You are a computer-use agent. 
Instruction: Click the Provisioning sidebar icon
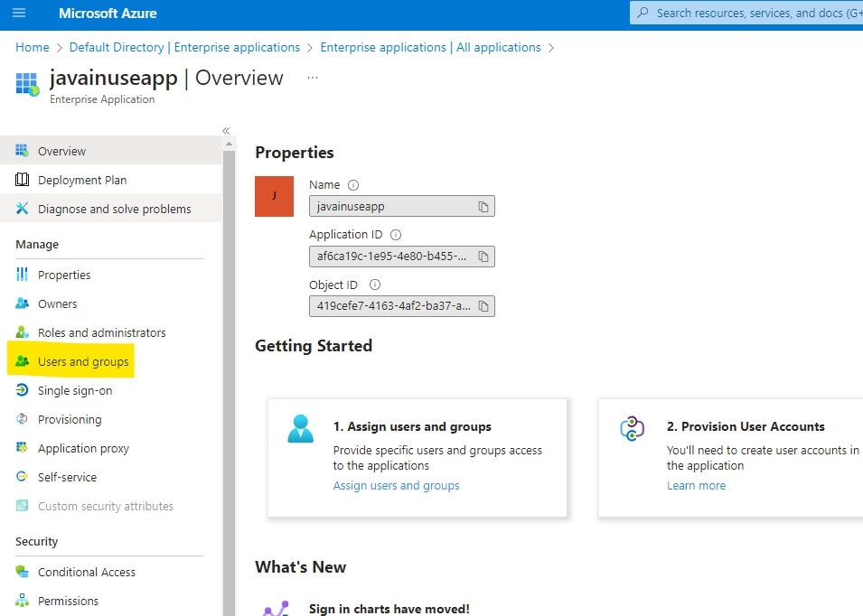coord(22,419)
